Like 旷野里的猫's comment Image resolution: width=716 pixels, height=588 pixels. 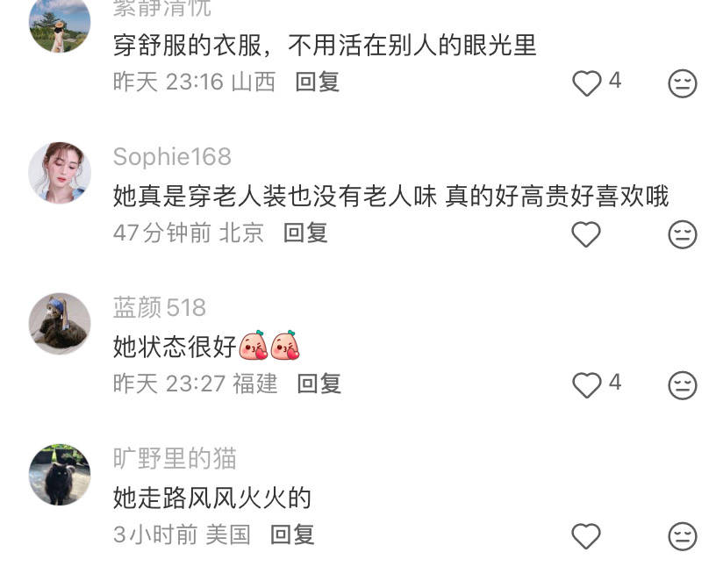[x=586, y=536]
